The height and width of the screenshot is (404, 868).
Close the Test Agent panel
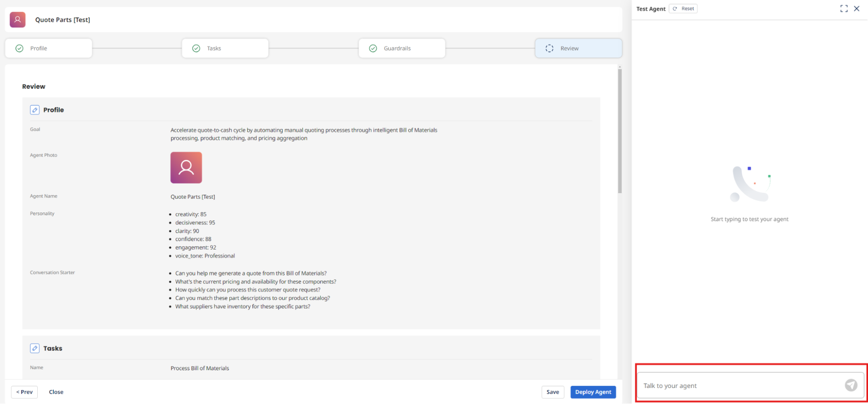pyautogui.click(x=857, y=9)
